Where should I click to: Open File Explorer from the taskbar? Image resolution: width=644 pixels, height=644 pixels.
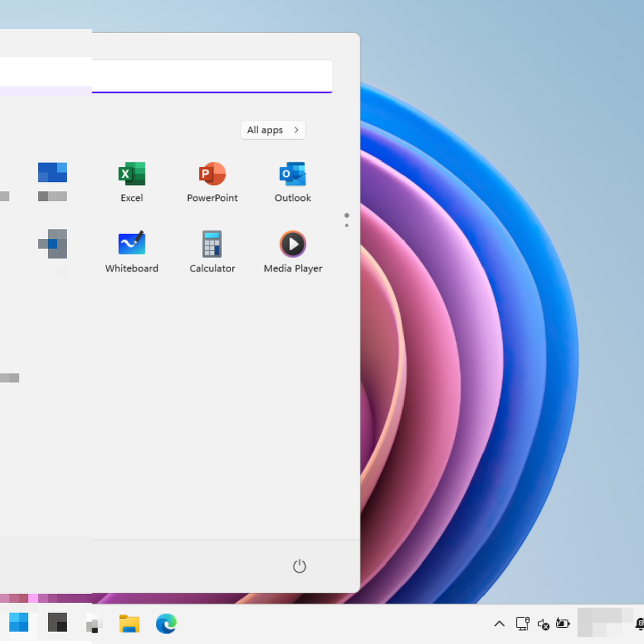pos(129,624)
